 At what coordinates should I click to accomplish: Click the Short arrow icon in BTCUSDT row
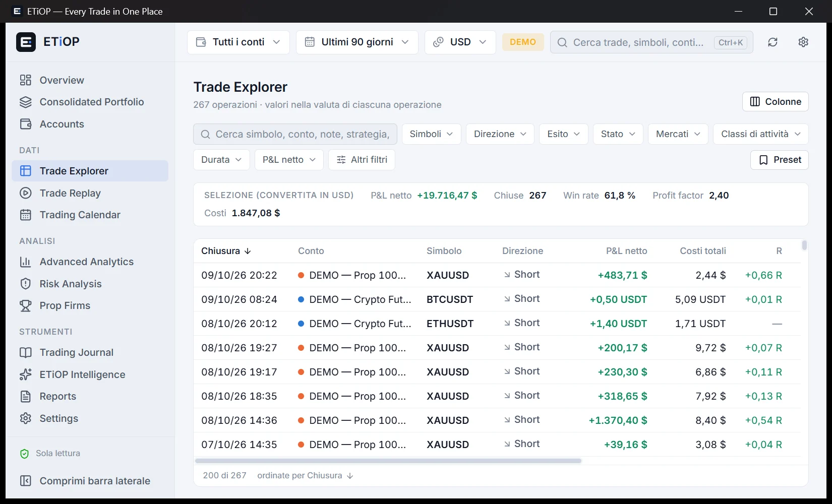[507, 299]
